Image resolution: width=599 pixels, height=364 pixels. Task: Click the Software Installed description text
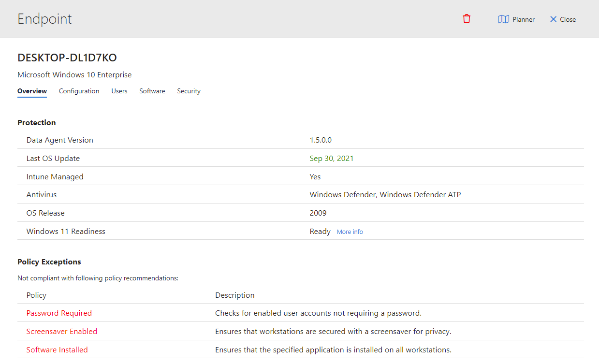(x=334, y=350)
